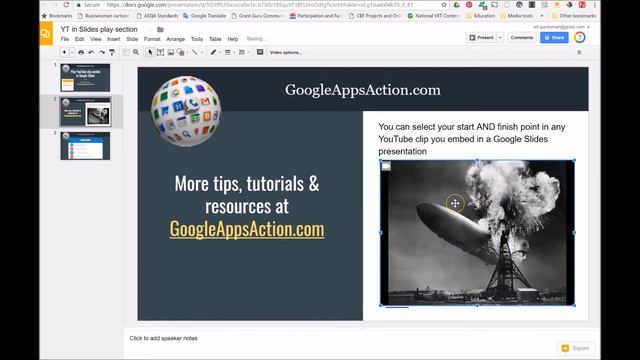The image size is (640, 360).
Task: Open the File menu
Action: (65, 39)
